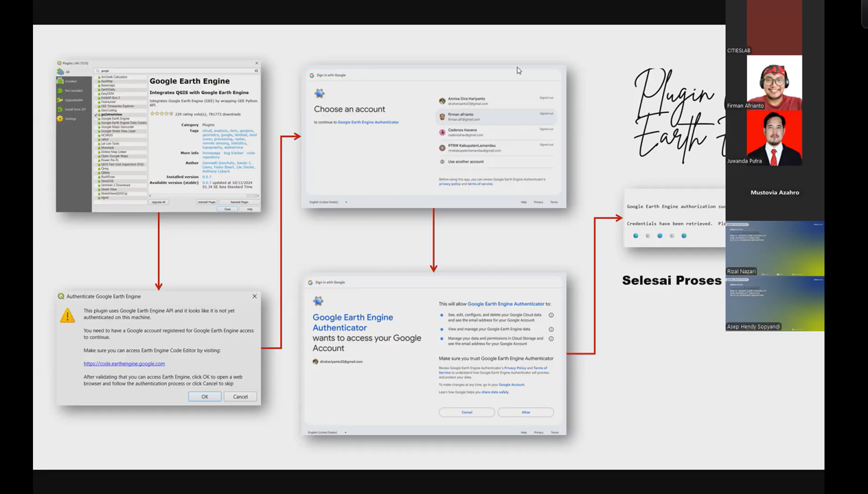Click author link 'Gennadii Donchyts'

coord(218,163)
